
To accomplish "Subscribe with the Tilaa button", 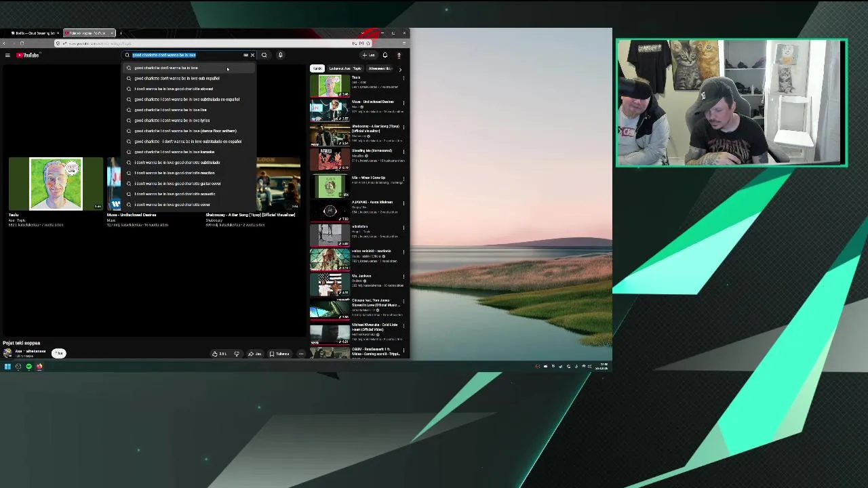I will tap(59, 353).
